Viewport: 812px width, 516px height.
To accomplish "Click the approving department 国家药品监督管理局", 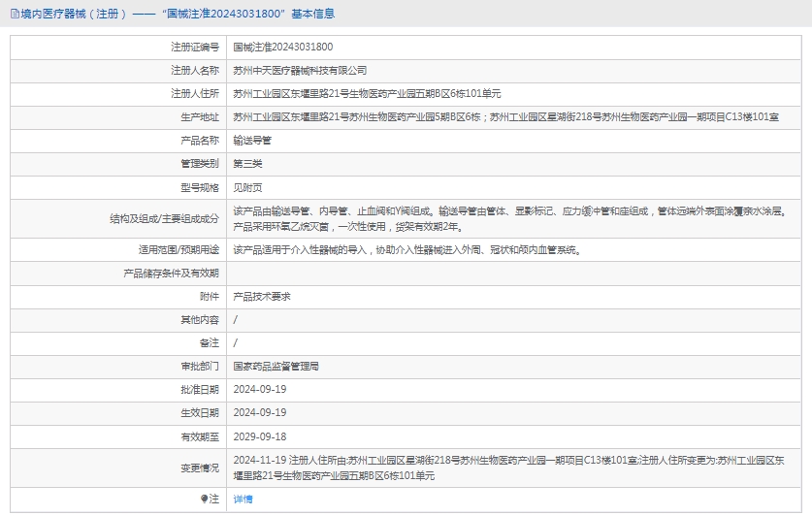I will pyautogui.click(x=276, y=367).
